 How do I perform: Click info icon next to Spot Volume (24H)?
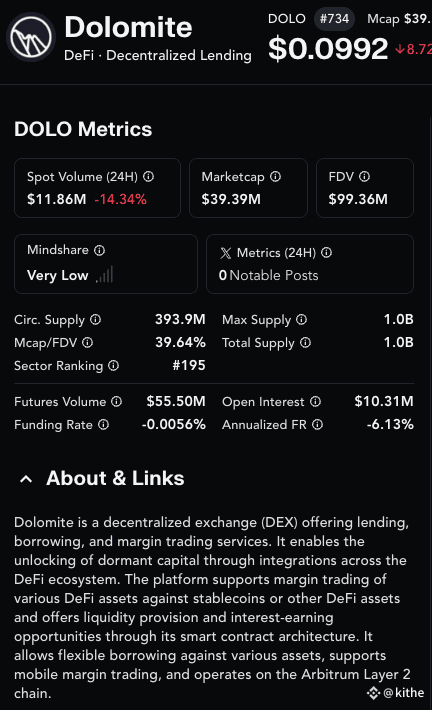point(149,177)
